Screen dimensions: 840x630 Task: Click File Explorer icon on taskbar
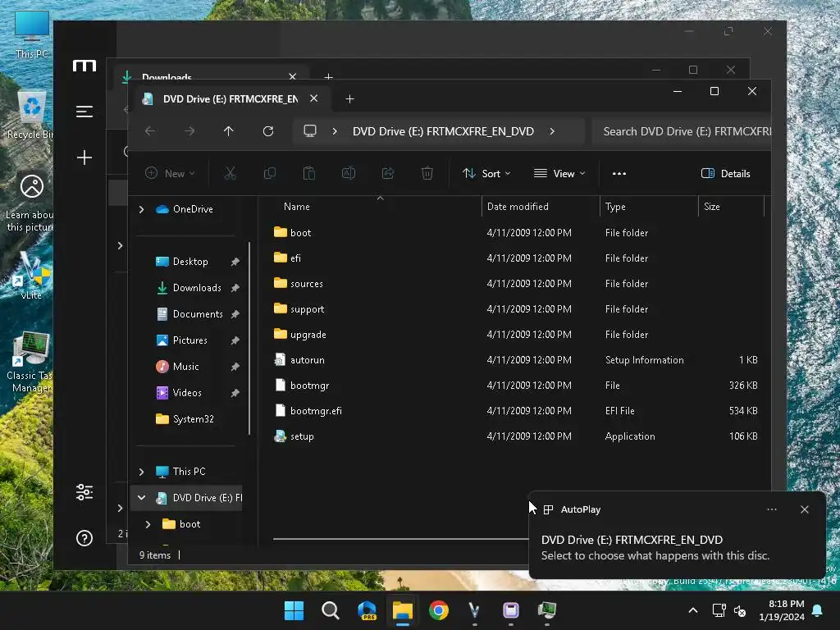pyautogui.click(x=402, y=610)
